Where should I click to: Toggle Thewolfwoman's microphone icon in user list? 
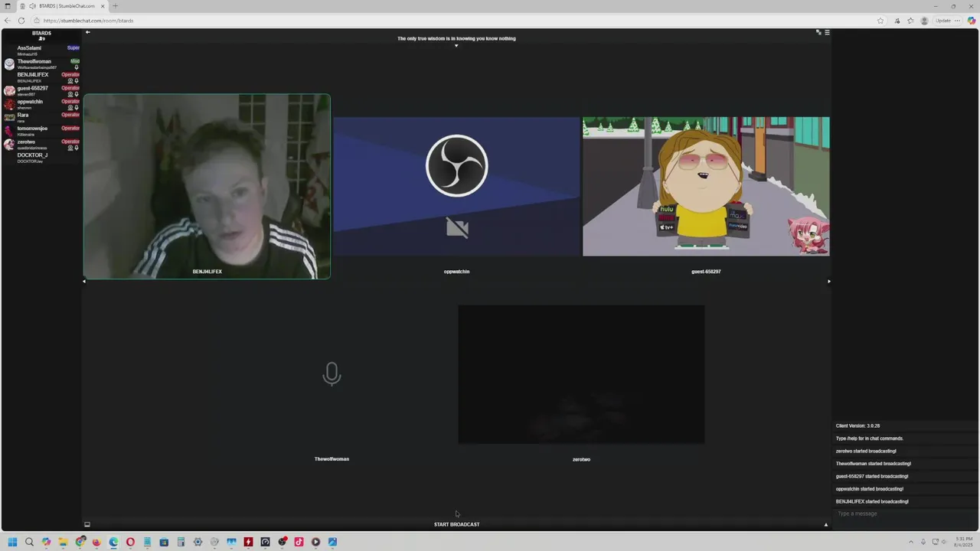77,67
